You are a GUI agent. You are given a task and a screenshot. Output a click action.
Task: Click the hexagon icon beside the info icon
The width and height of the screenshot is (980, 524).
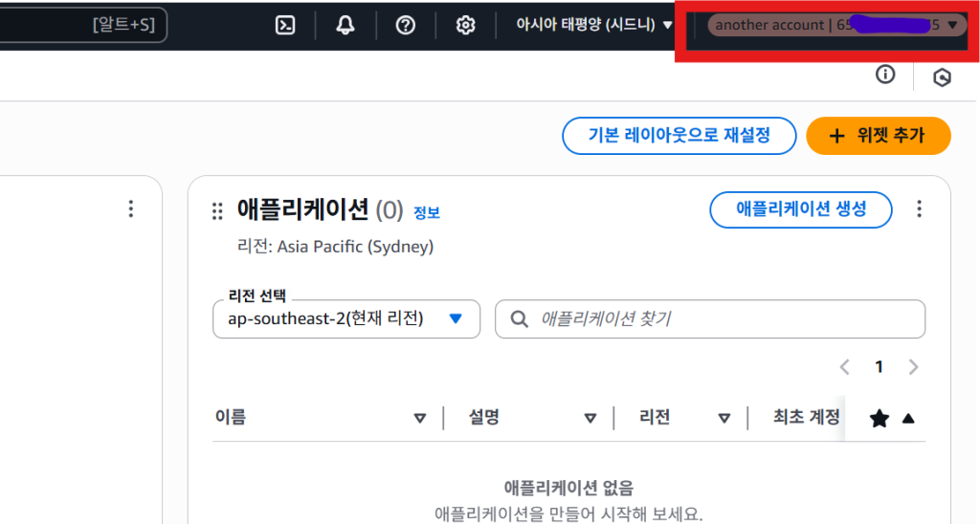coord(942,76)
